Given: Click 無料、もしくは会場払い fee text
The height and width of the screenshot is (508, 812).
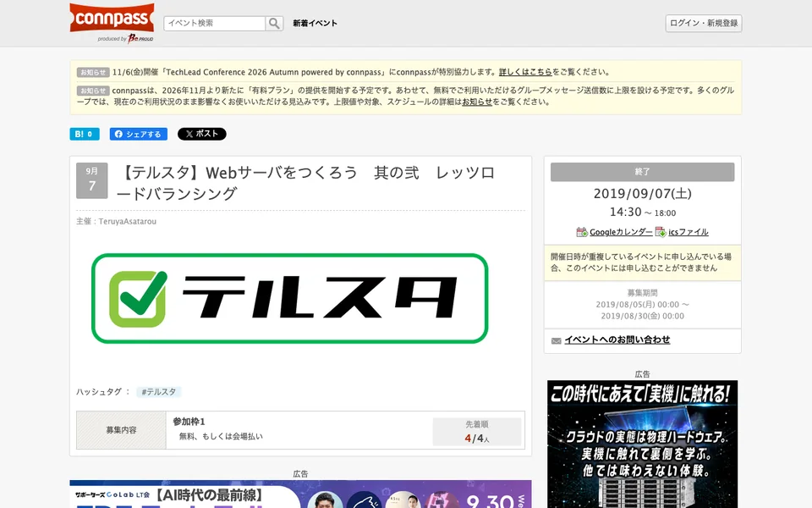Looking at the screenshot, I should 221,437.
